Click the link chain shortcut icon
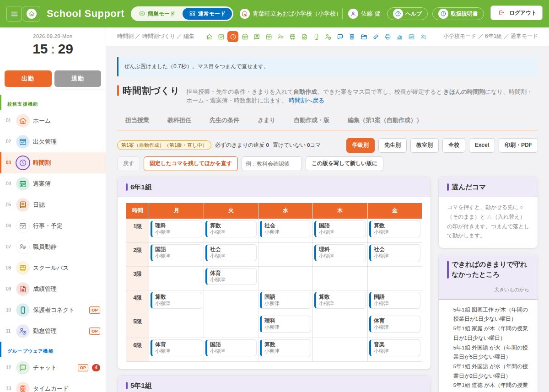The height and width of the screenshot is (392, 549). pos(376,37)
